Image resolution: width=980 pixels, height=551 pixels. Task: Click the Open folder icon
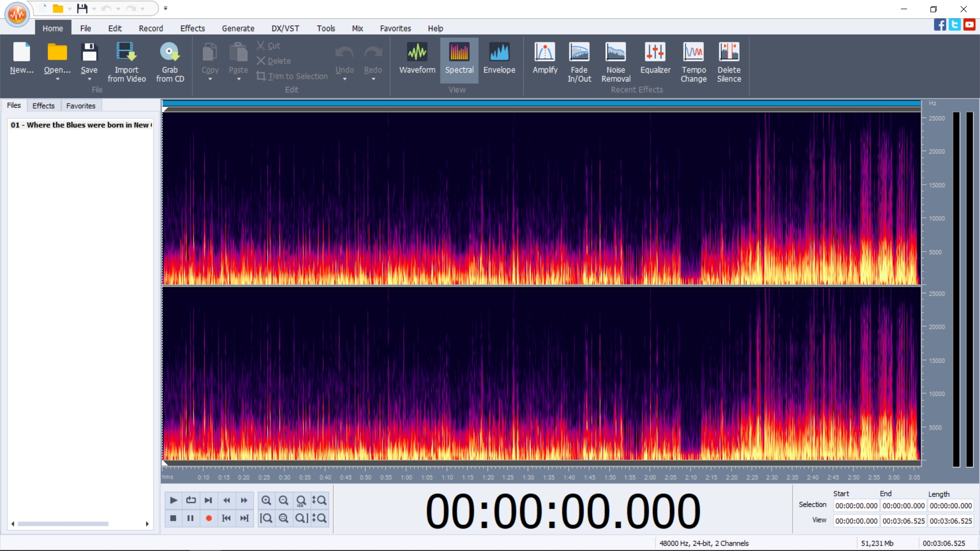pyautogui.click(x=57, y=53)
